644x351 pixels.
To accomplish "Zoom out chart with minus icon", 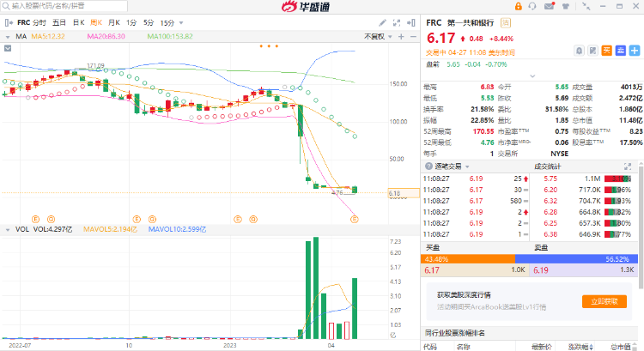I will (413, 37).
